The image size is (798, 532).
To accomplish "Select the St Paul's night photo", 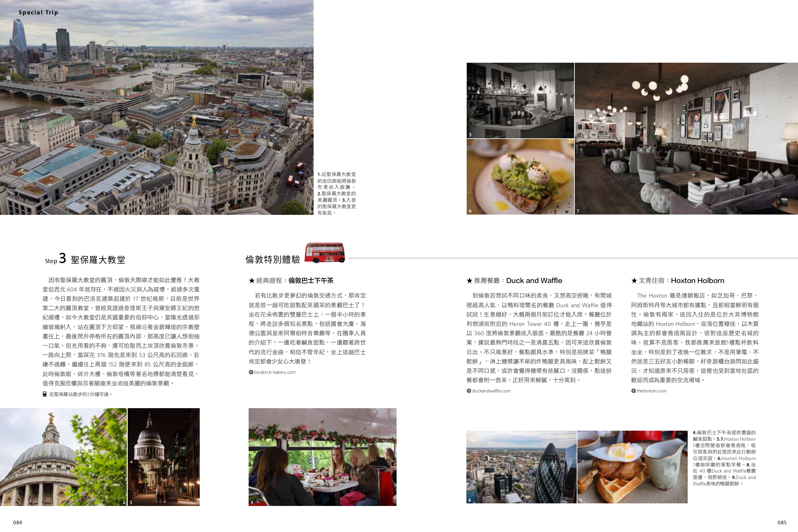I will tap(163, 457).
